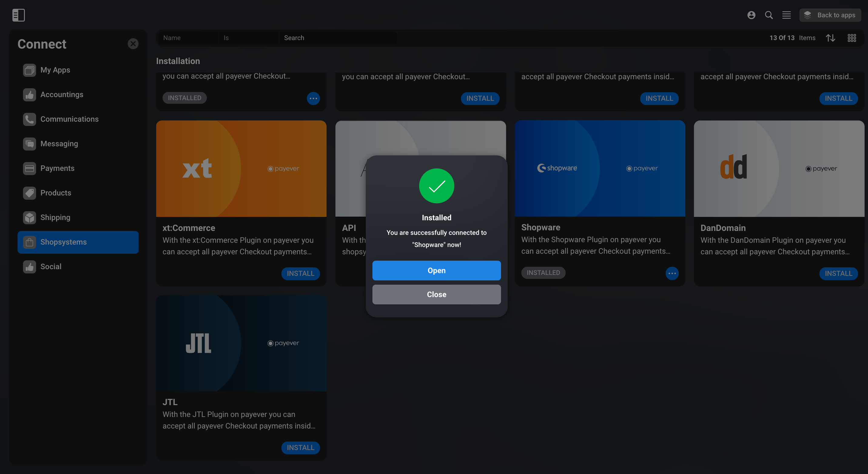The image size is (868, 474).
Task: Select Communications category
Action: click(x=78, y=119)
